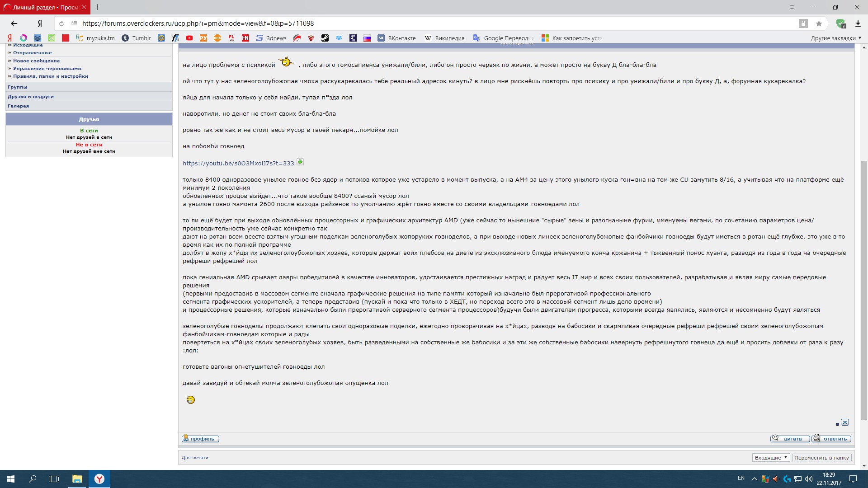Click the bookmark star icon
The height and width of the screenshot is (488, 868).
(x=819, y=23)
